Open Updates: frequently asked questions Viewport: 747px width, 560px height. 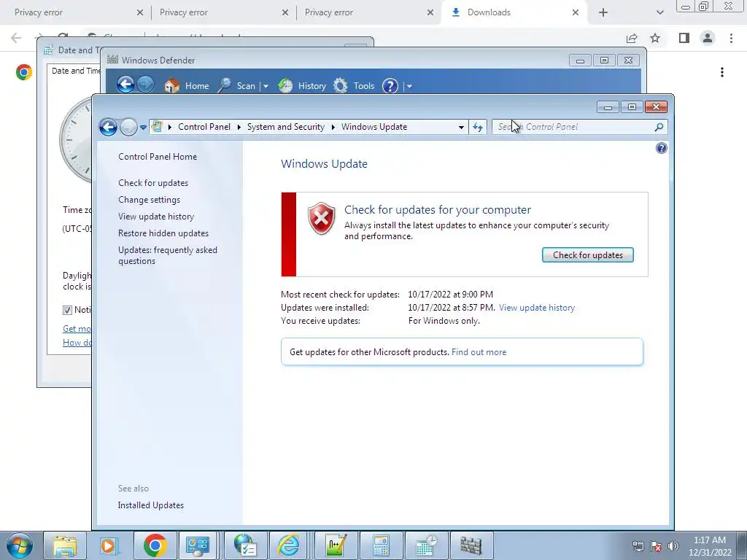click(168, 255)
